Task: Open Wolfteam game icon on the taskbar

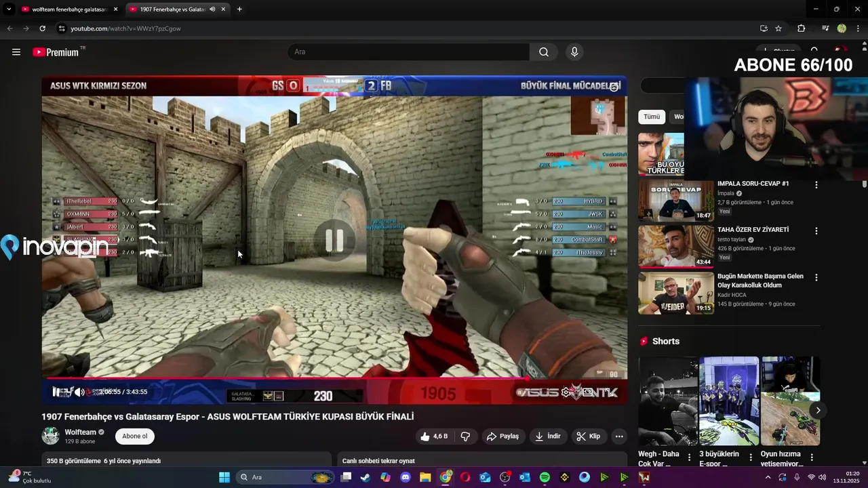Action: 644,477
